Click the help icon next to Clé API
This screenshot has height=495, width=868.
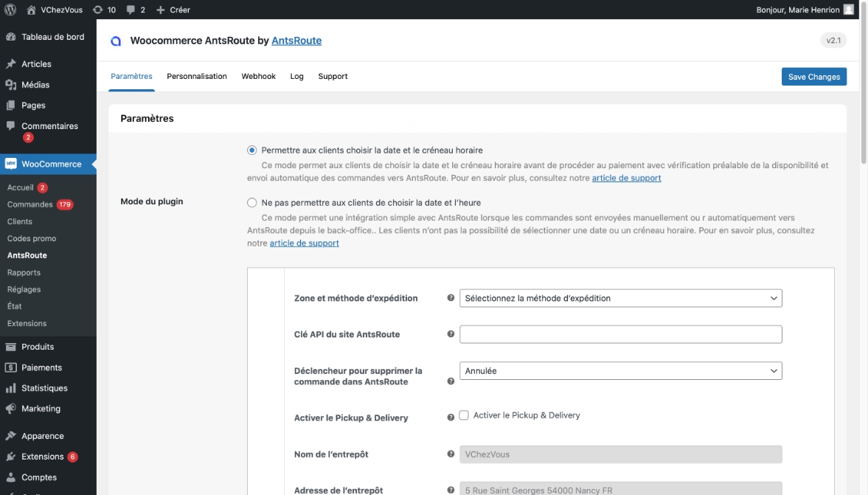451,333
